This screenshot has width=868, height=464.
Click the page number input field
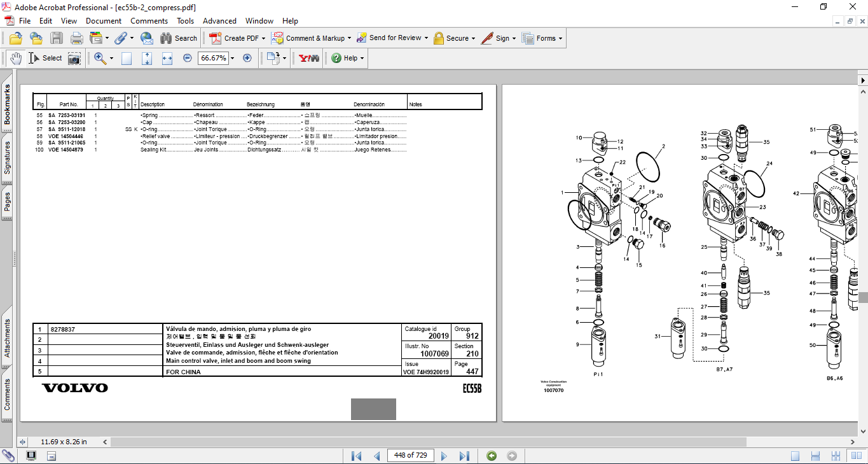(x=410, y=455)
